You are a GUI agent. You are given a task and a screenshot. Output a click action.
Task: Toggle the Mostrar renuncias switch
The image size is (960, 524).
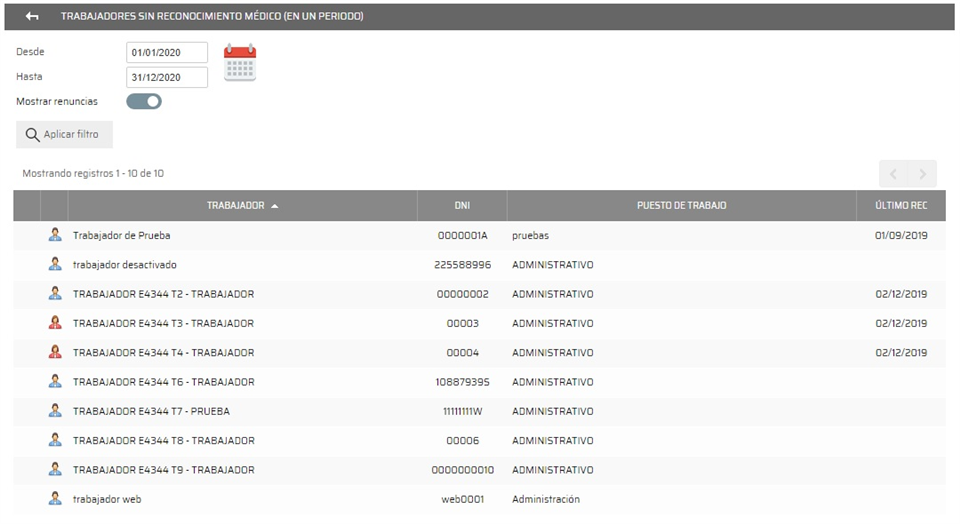pos(144,102)
